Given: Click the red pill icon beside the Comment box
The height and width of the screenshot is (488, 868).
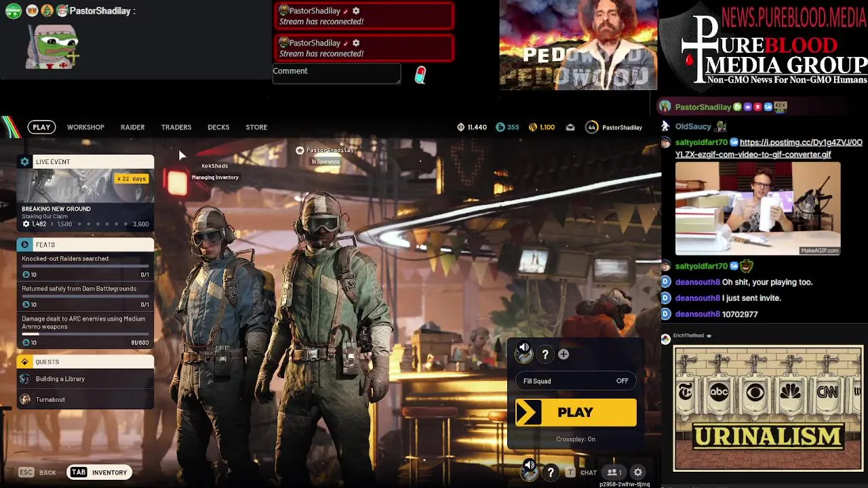Looking at the screenshot, I should (x=420, y=75).
